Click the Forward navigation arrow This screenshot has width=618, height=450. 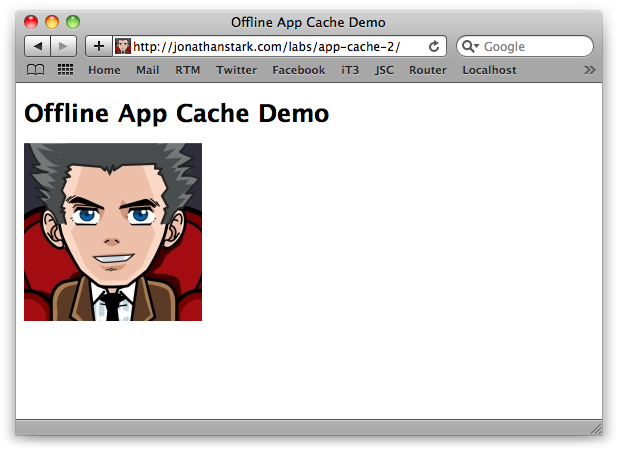[x=62, y=46]
